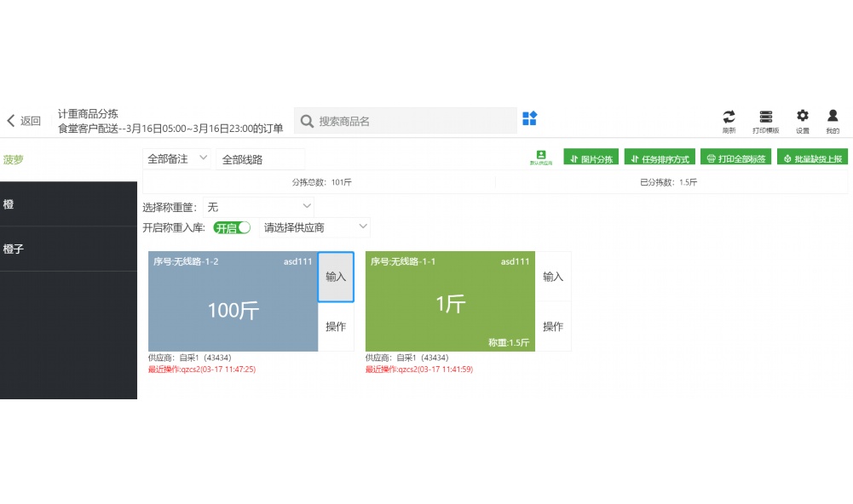Image resolution: width=853 pixels, height=504 pixels.
Task: Click the search magnifier icon
Action: (x=307, y=121)
